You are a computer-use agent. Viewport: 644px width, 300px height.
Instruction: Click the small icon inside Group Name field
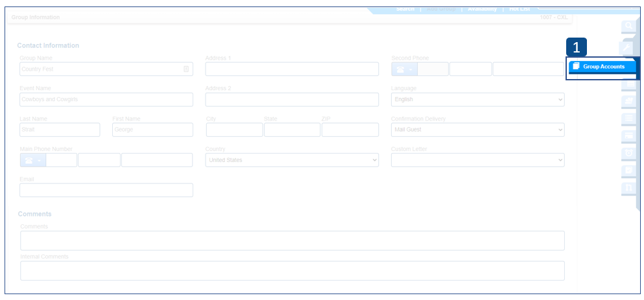coord(186,69)
